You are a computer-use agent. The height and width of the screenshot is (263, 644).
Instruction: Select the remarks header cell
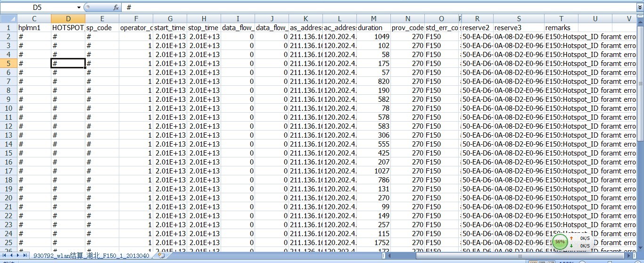coord(561,28)
